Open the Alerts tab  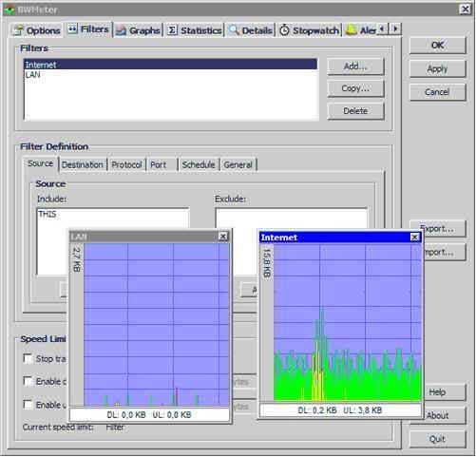pyautogui.click(x=360, y=30)
